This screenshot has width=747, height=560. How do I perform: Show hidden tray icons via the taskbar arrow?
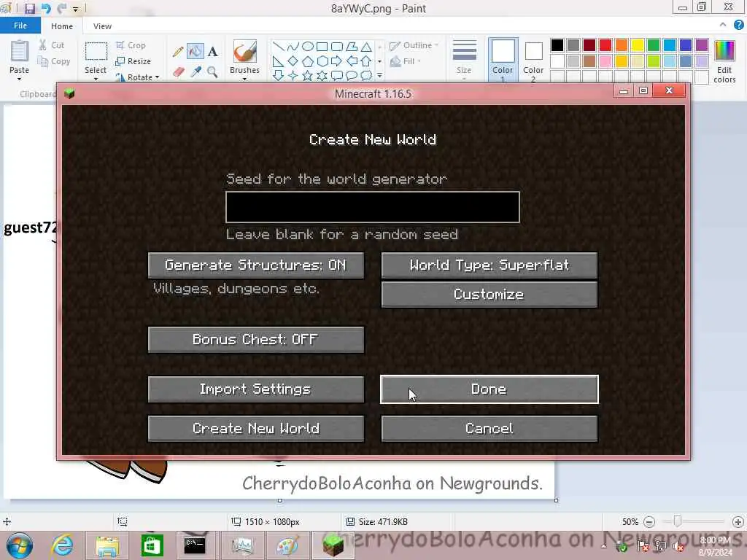(603, 546)
